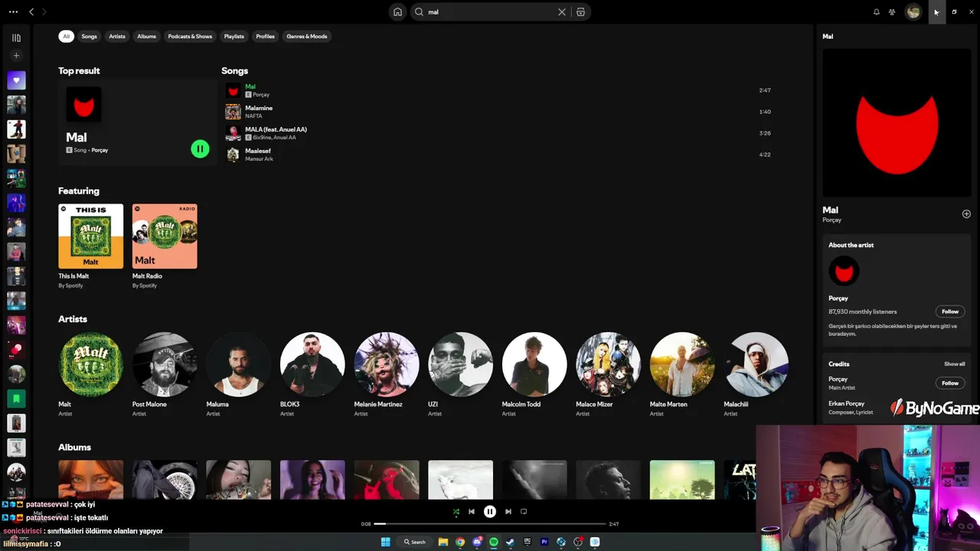Play the Maalesef song row

pyautogui.click(x=498, y=155)
